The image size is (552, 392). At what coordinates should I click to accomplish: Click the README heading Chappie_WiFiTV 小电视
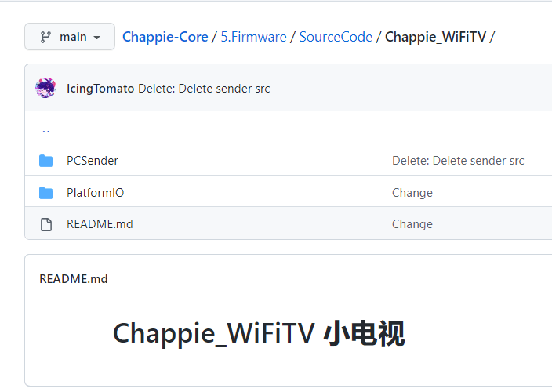[x=259, y=333]
